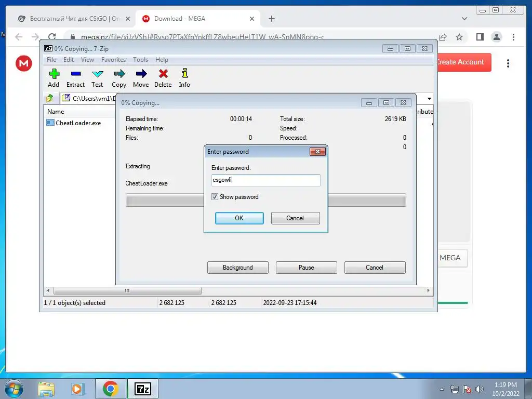The width and height of the screenshot is (532, 399).
Task: Open a new Chrome tab with plus
Action: 271,19
